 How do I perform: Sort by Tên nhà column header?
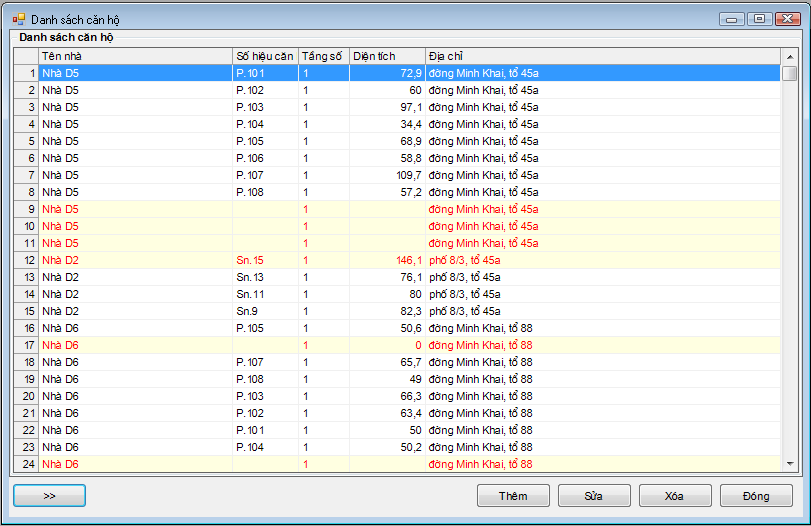135,56
